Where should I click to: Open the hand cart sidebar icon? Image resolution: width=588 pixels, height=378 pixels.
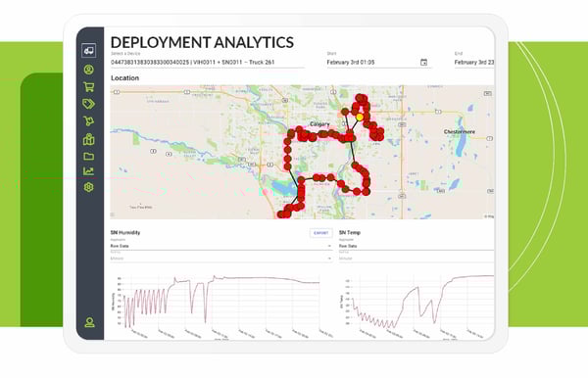[x=89, y=121]
